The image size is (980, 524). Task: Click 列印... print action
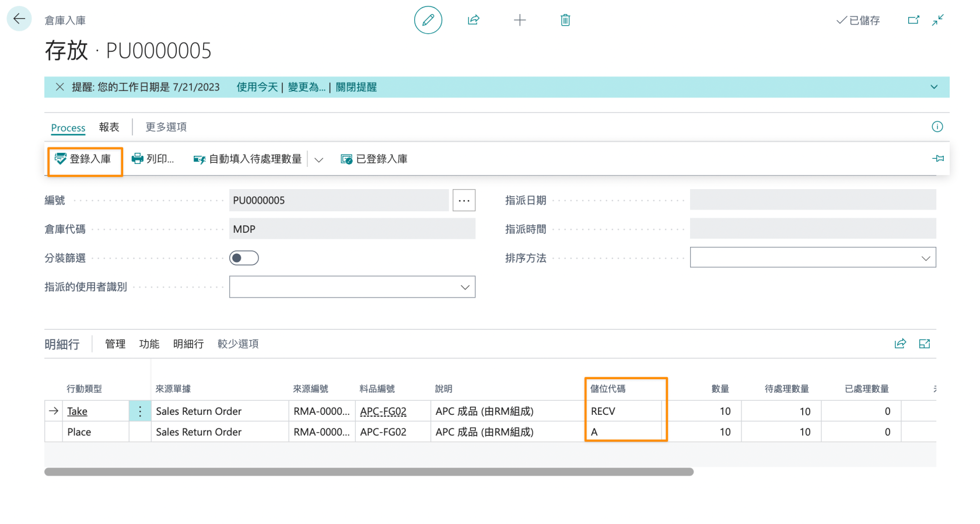point(153,159)
